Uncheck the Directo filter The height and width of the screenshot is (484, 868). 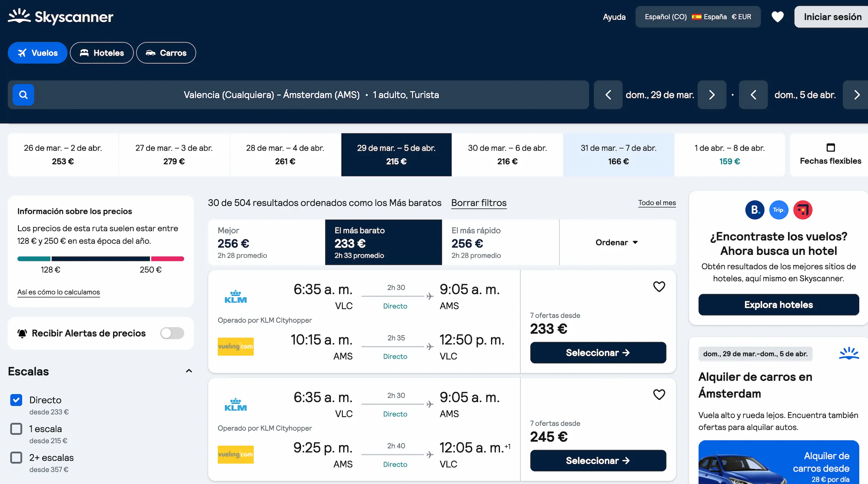(16, 400)
